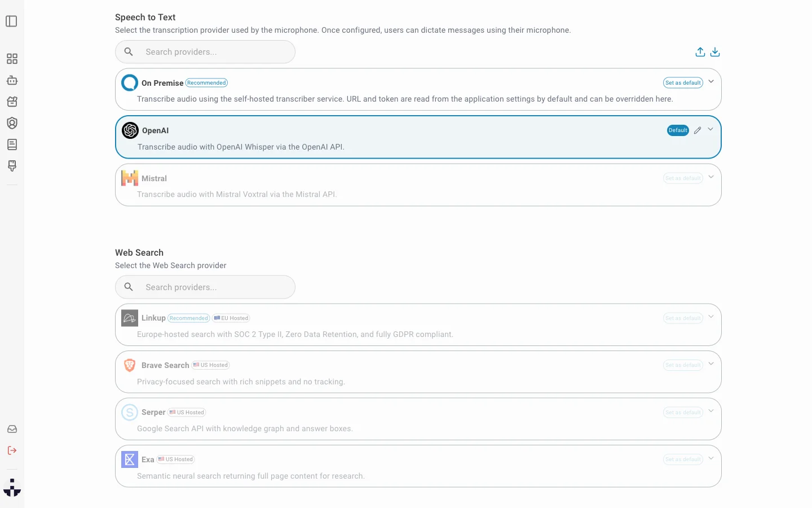Click the Serper provider logo
Viewport: 812px width, 508px height.
point(130,412)
